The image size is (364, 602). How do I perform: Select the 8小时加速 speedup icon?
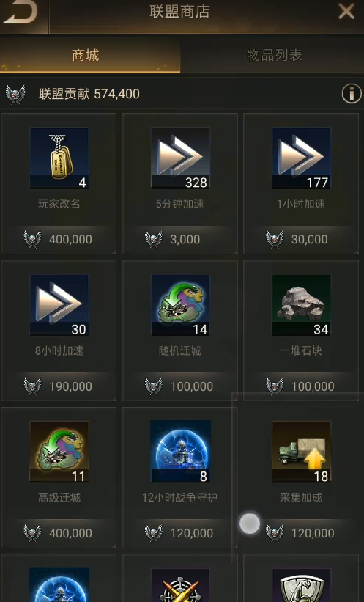point(59,305)
